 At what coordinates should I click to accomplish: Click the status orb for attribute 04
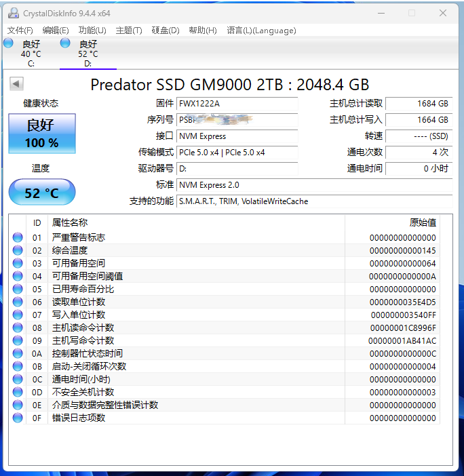[x=18, y=276]
